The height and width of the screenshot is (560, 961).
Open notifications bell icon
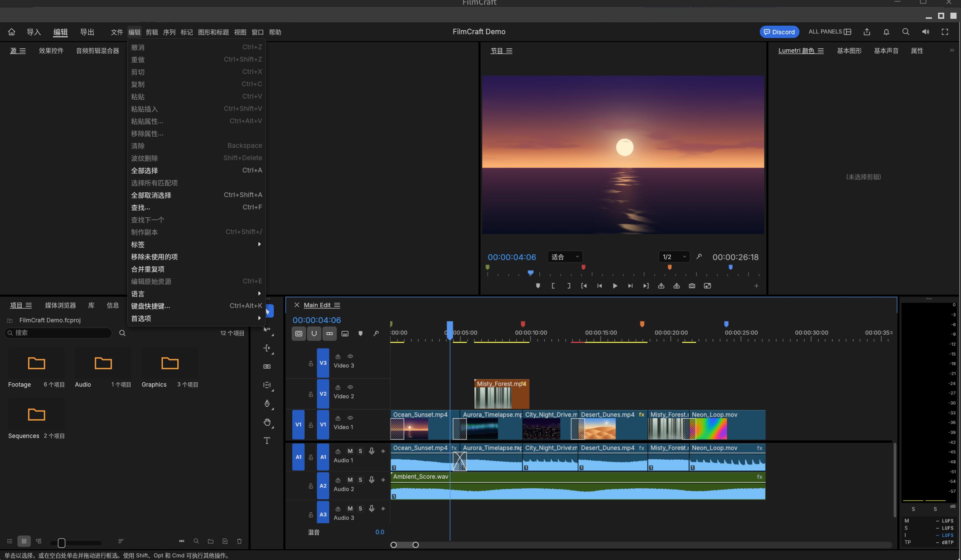pyautogui.click(x=886, y=32)
